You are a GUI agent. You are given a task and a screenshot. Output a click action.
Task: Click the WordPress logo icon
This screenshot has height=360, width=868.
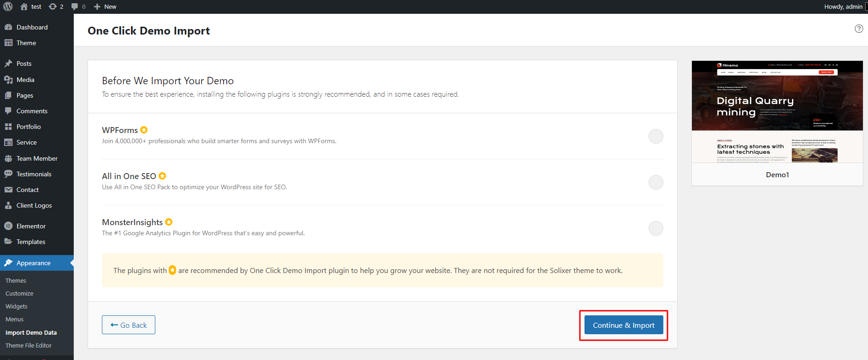[8, 6]
